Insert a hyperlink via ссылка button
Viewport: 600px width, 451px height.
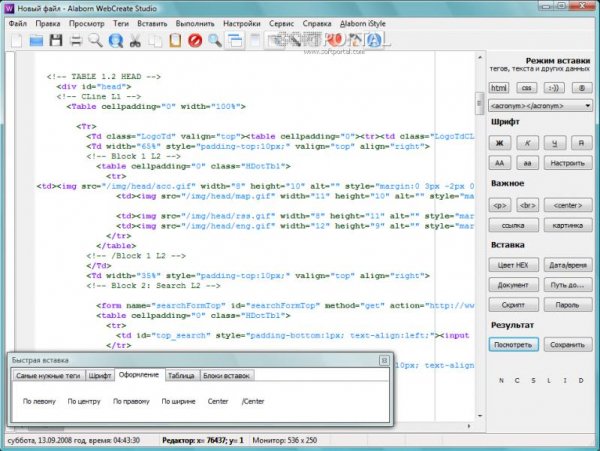pos(513,225)
